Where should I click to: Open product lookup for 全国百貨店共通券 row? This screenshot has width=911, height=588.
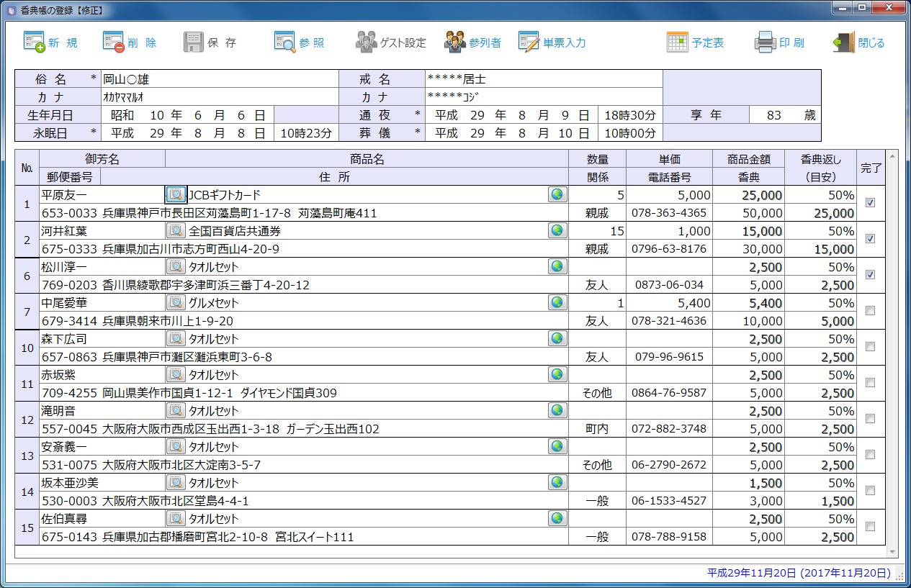point(175,230)
